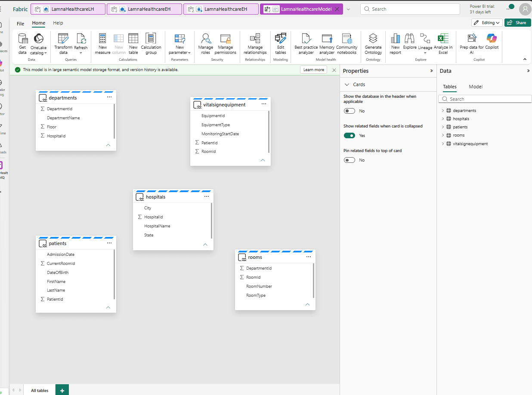Select the MonitoringStartDate field
Viewport: 532px width, 395px height.
tap(220, 134)
